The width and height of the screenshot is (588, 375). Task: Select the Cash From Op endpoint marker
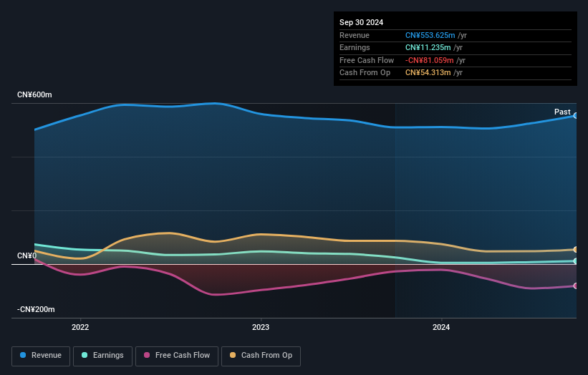(x=575, y=250)
